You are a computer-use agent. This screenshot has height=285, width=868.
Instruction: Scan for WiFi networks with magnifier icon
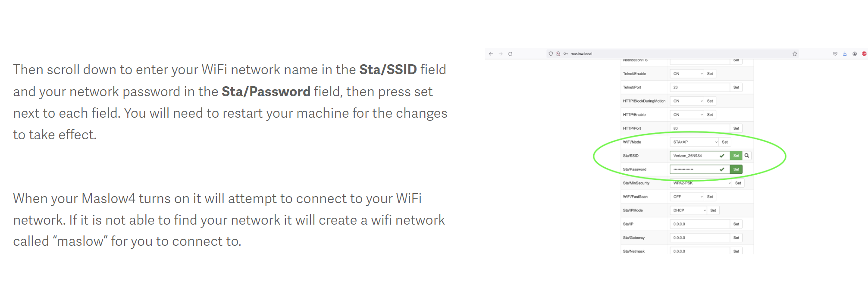747,156
